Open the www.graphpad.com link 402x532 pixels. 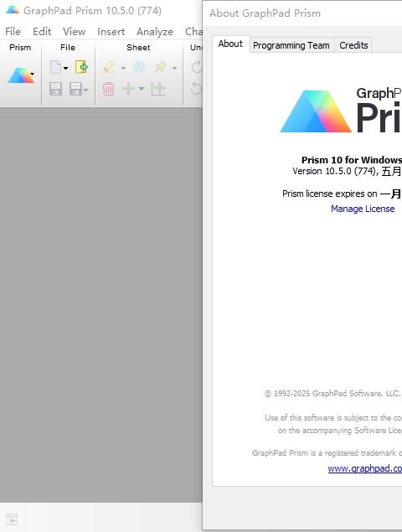[x=365, y=468]
